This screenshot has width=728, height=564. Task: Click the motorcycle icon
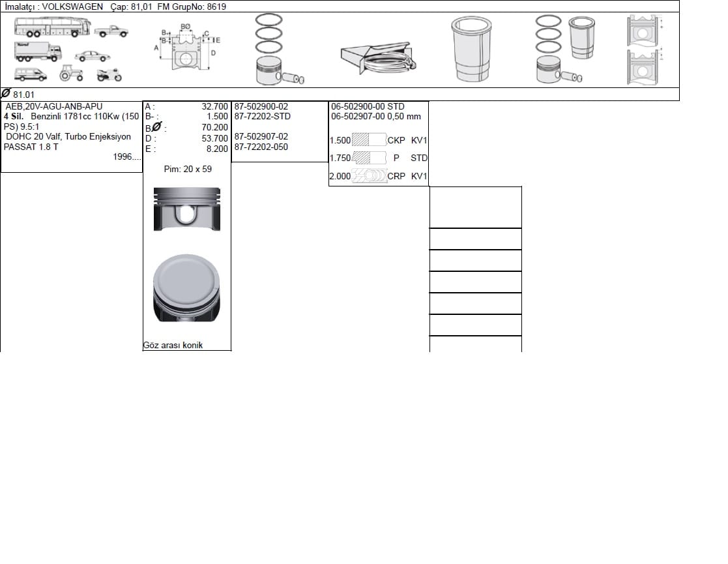tap(109, 75)
